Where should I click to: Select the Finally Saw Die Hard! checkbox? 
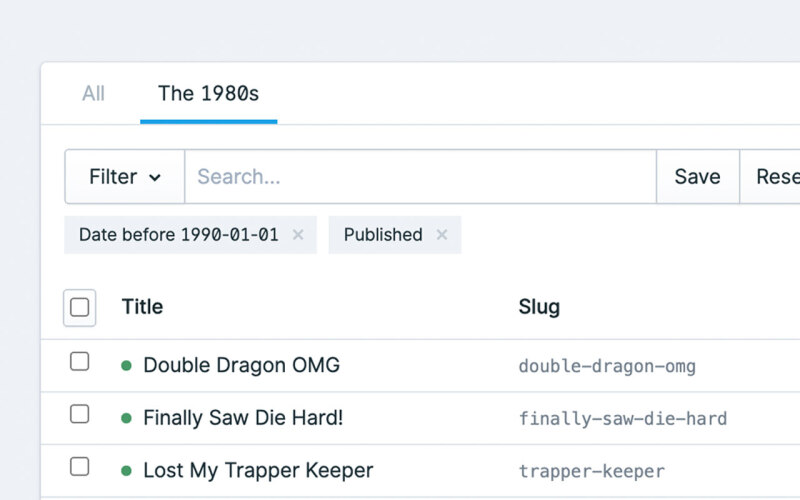(80, 414)
